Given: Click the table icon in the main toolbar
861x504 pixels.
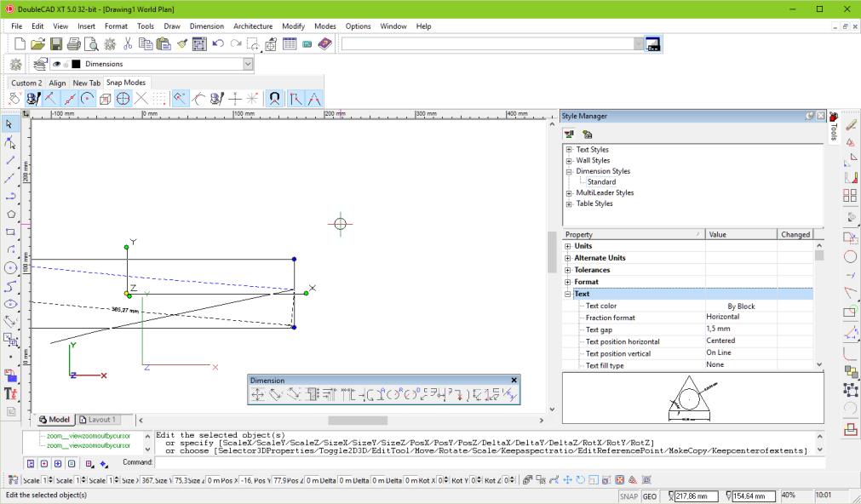Looking at the screenshot, I should point(290,44).
